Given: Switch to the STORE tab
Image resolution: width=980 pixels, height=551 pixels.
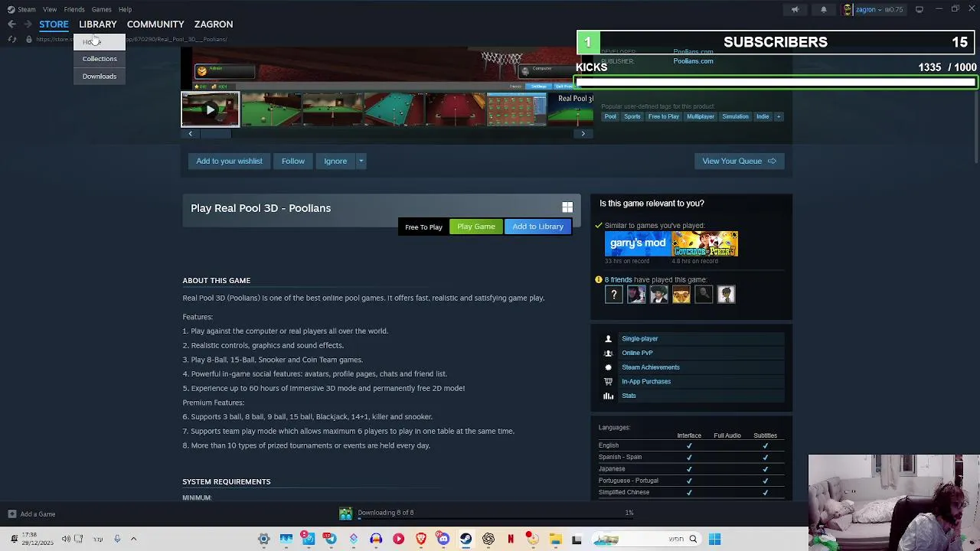Looking at the screenshot, I should coord(54,24).
